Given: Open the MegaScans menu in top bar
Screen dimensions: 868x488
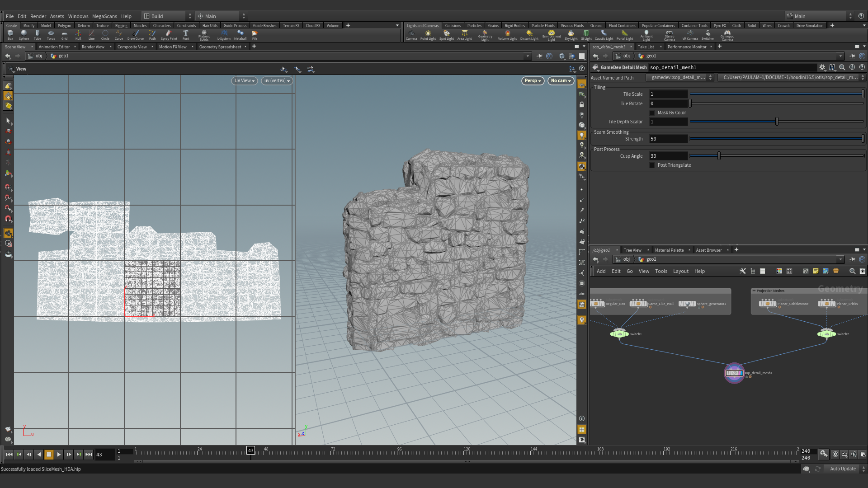Looking at the screenshot, I should pyautogui.click(x=104, y=16).
